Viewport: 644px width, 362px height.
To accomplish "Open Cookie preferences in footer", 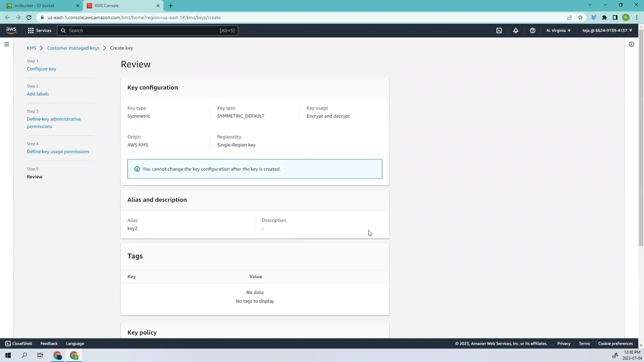I will click(x=615, y=343).
